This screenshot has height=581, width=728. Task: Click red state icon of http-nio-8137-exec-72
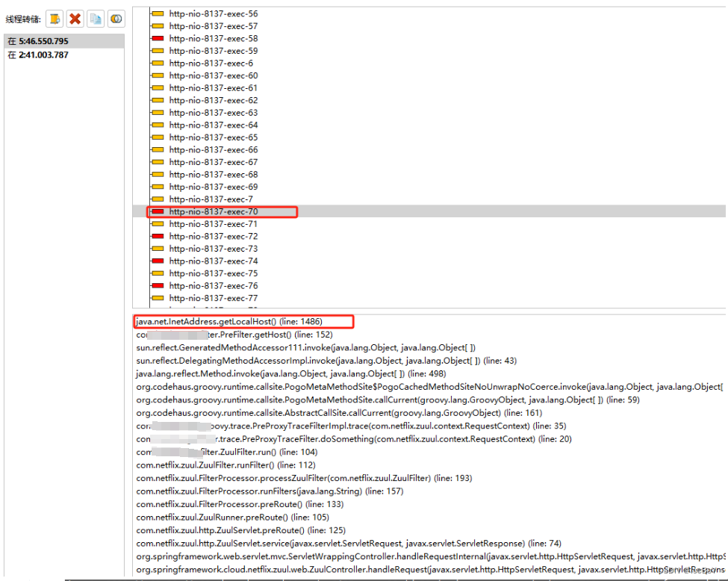tap(157, 236)
